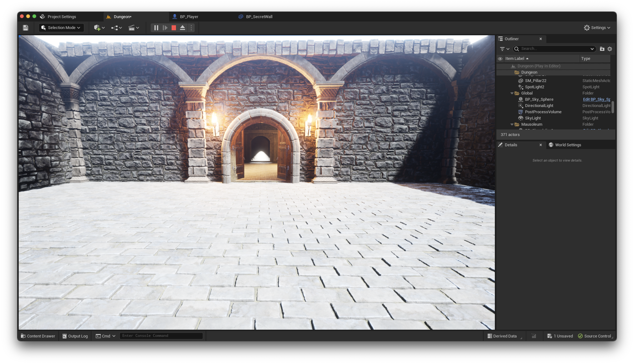Open the Selection Mode dropdown

coord(61,28)
